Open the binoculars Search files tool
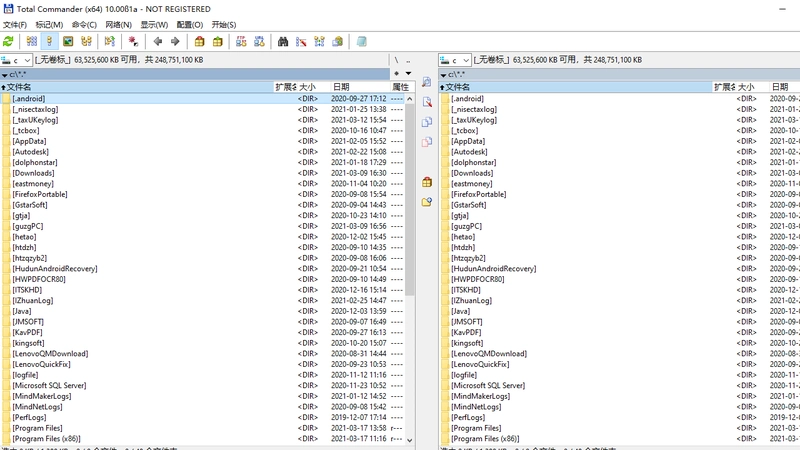The height and width of the screenshot is (450, 800). [x=283, y=42]
